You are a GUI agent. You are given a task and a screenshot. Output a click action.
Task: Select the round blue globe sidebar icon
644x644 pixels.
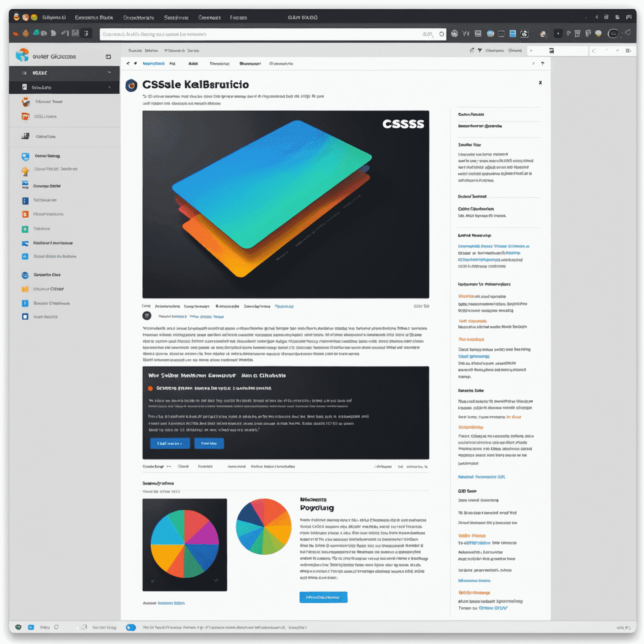25,275
